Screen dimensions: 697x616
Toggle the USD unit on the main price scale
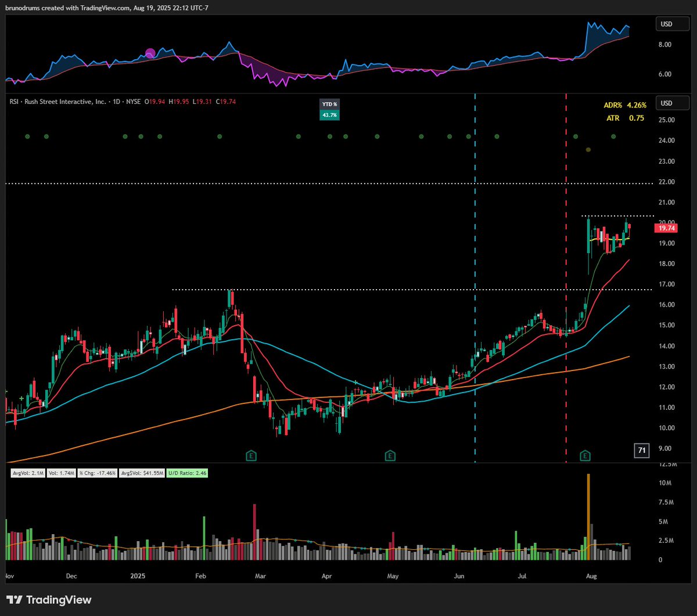pyautogui.click(x=672, y=103)
